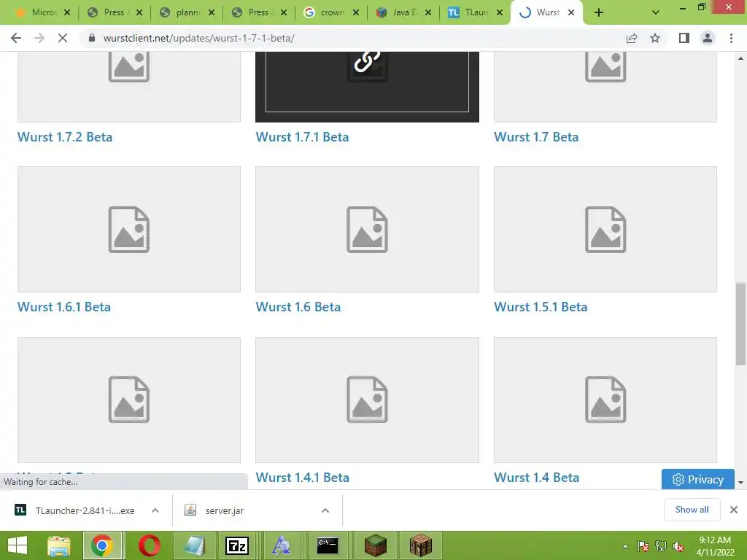Click the Wurst 1.5.1 Beta thumbnail image

coord(605,229)
